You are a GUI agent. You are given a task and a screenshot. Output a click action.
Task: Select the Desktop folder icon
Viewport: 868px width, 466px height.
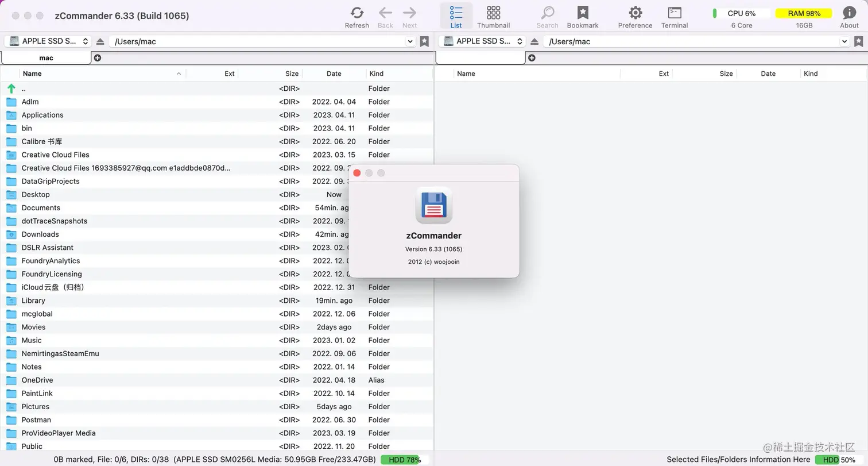pos(11,194)
